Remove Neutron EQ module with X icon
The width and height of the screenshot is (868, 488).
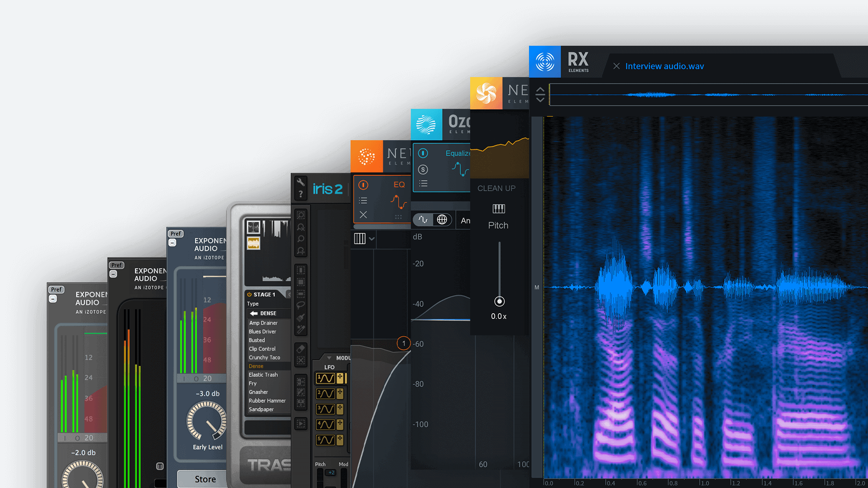(x=364, y=215)
